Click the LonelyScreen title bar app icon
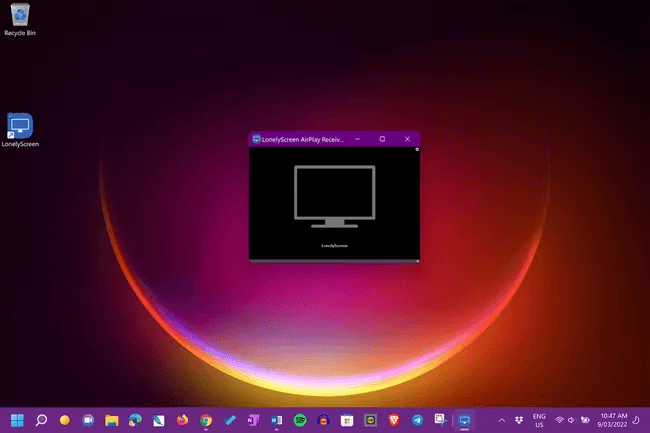Screen dimensions: 650x433 coord(256,139)
